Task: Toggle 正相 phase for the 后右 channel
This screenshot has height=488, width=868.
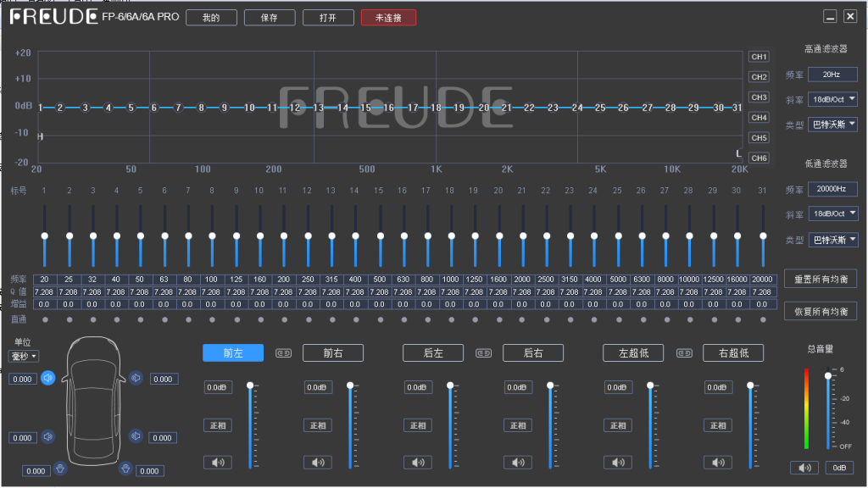Action: 518,425
